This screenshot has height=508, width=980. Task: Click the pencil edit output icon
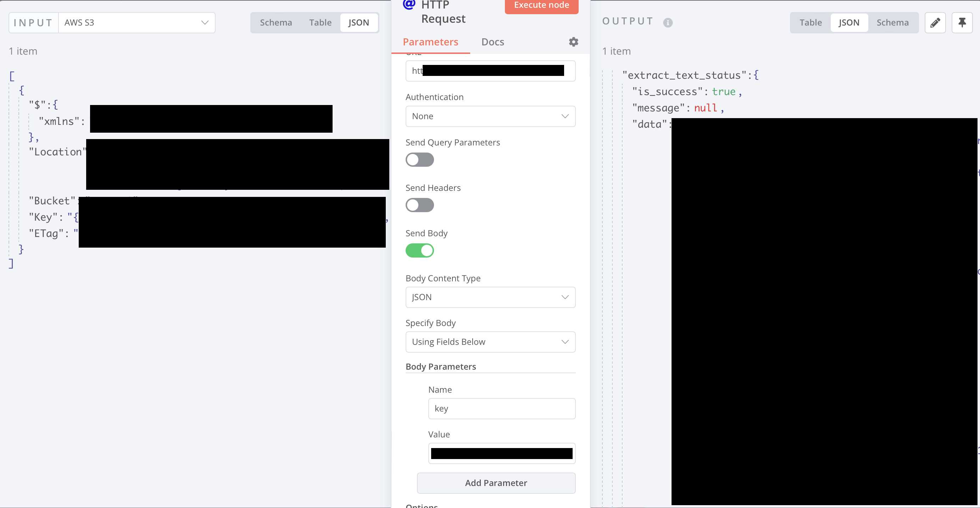[x=935, y=22]
